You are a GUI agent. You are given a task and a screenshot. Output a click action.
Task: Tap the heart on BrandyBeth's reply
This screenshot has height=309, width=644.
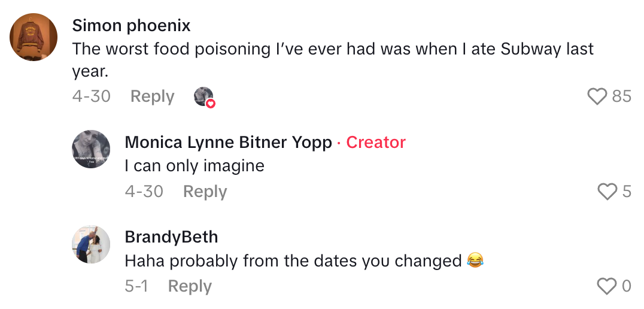[607, 287]
